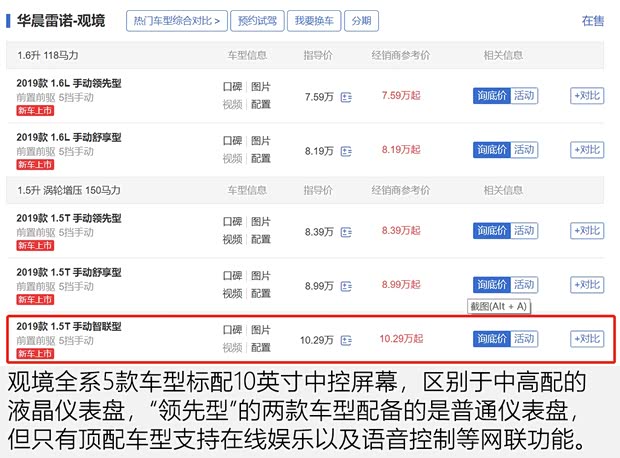Open 视频 for 1.5T 手动舒享型

coord(232,293)
